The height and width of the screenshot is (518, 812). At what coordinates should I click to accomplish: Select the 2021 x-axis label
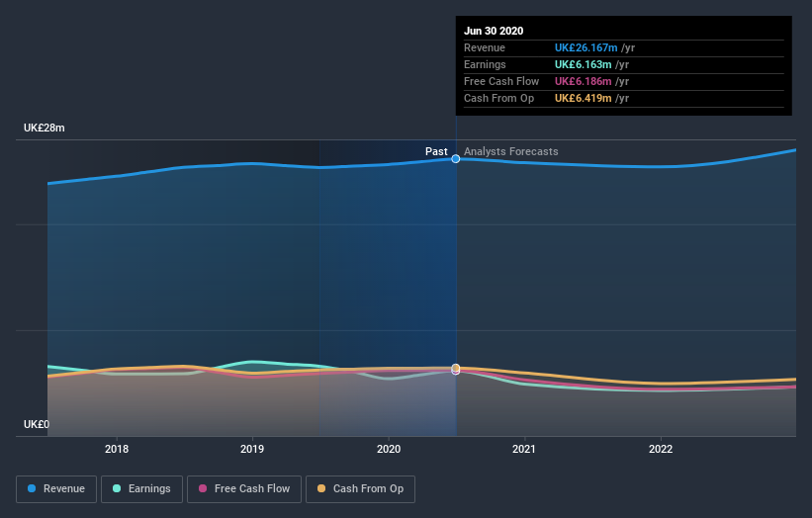[x=524, y=449]
